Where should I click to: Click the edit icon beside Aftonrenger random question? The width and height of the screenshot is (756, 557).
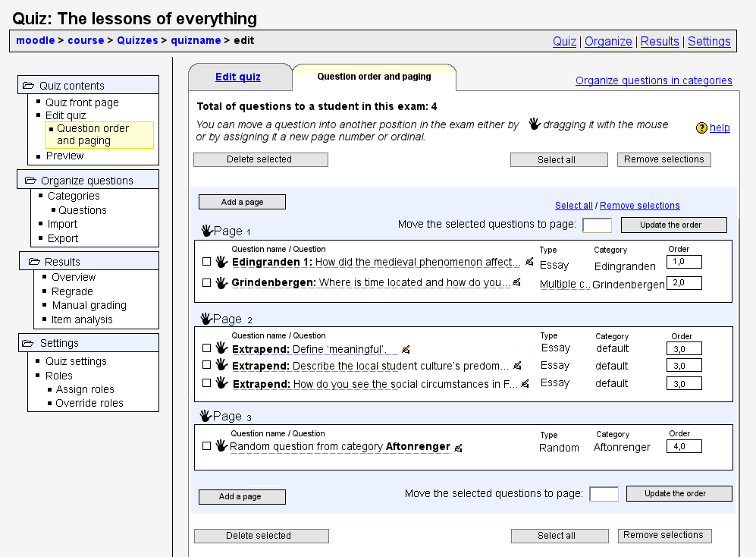coord(458,448)
